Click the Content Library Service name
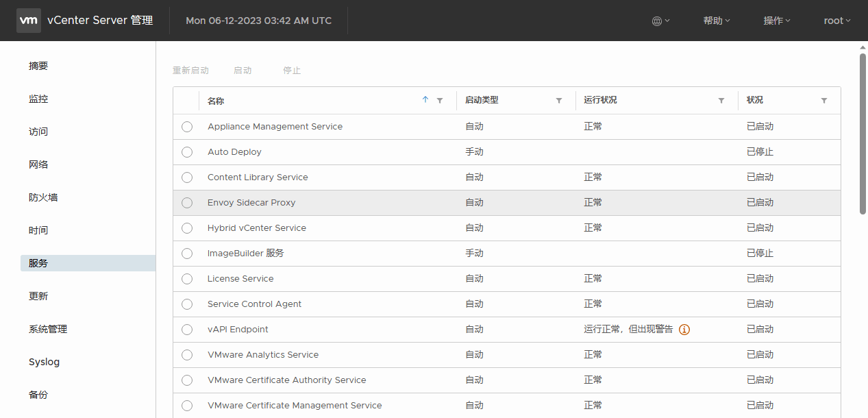 (x=258, y=177)
